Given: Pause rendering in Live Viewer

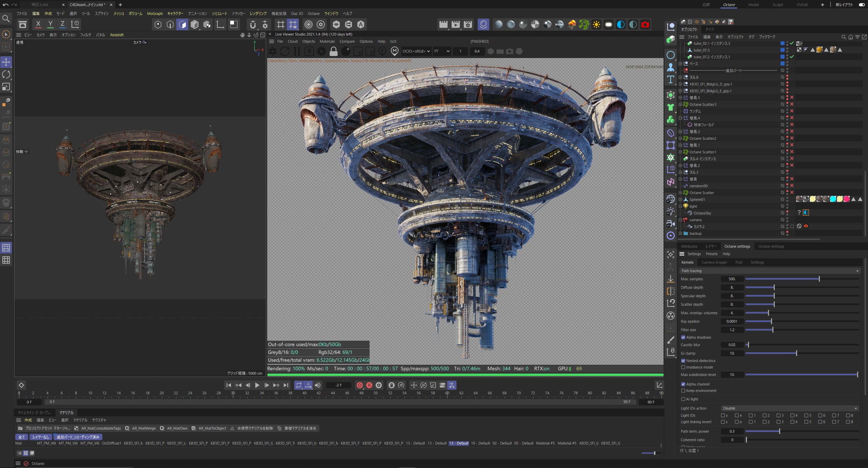Looking at the screenshot, I should click(x=297, y=51).
